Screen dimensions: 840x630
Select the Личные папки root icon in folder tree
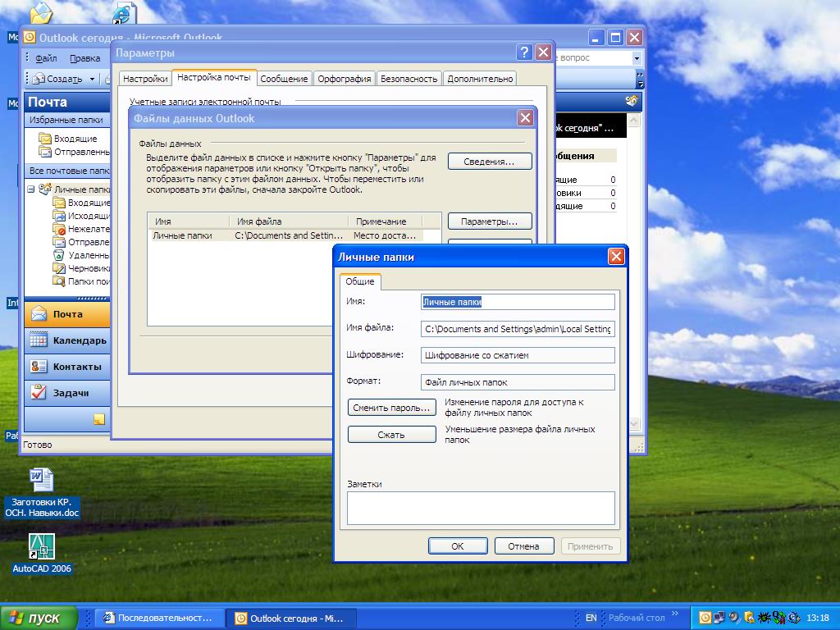(45, 189)
